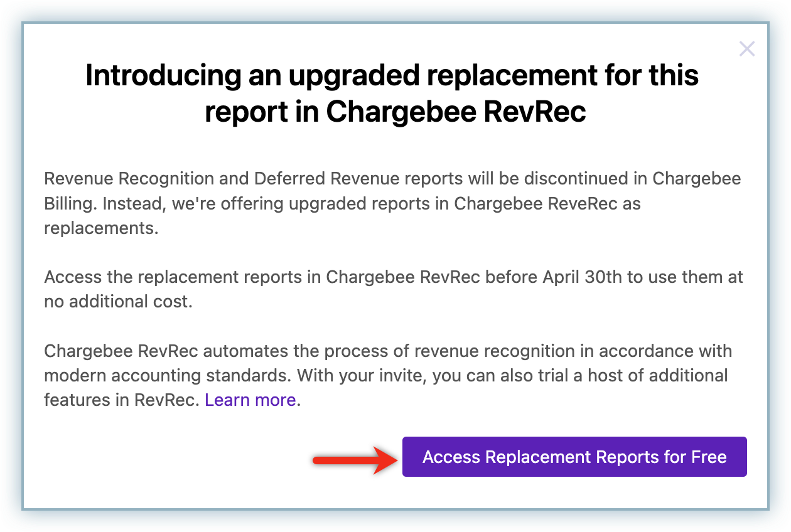Click paragraph mentioning April 30th deadline

coord(394,289)
